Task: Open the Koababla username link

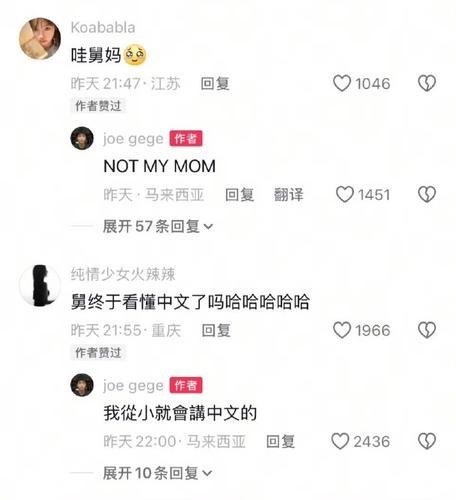Action: [103, 28]
